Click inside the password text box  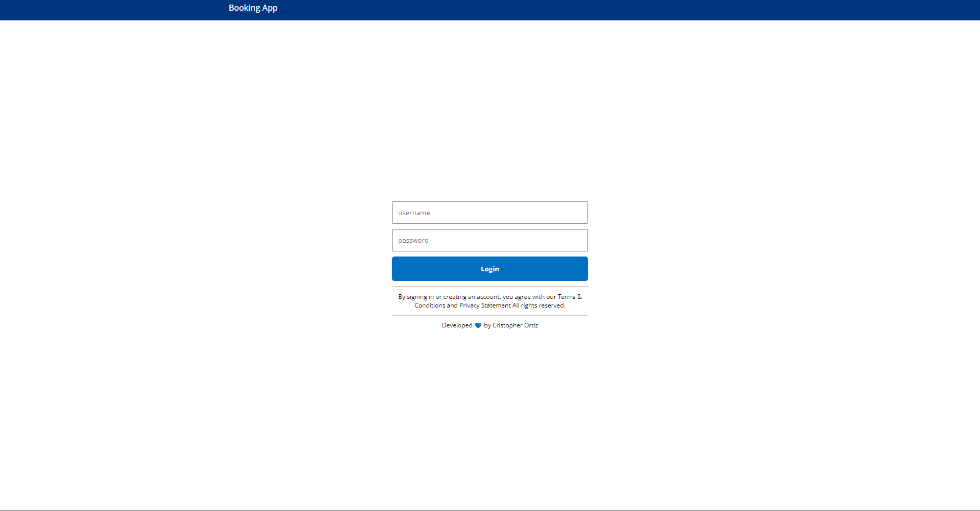(x=489, y=240)
